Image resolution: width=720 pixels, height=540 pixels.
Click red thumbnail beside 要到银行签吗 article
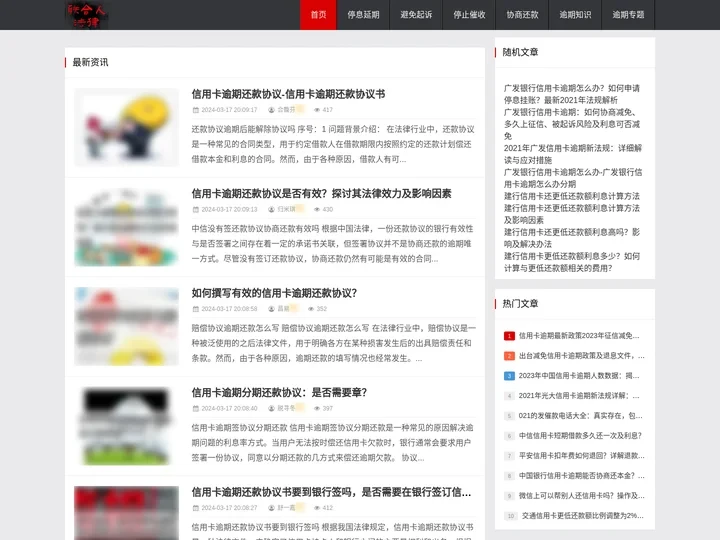[x=126, y=513]
